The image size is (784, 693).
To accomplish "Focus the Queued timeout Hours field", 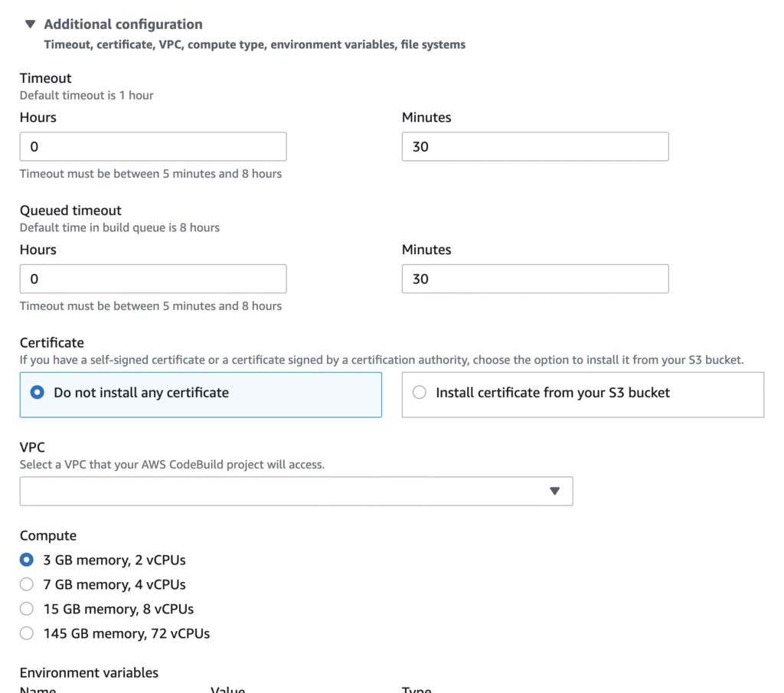I will point(153,279).
